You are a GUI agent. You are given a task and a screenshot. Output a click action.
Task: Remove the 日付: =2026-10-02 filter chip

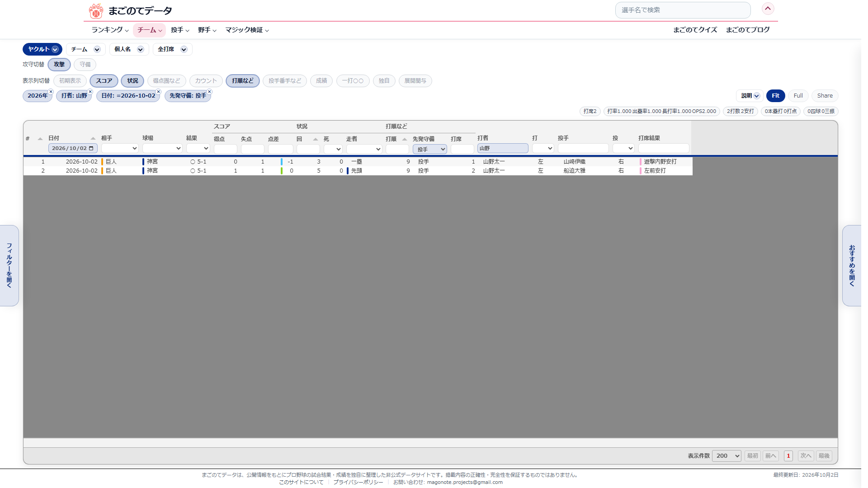click(x=158, y=92)
